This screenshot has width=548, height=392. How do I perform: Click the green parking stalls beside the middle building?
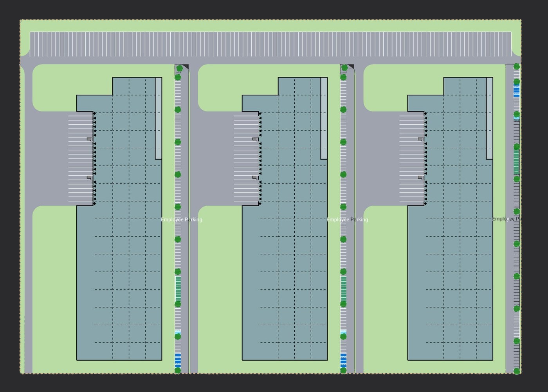344,289
